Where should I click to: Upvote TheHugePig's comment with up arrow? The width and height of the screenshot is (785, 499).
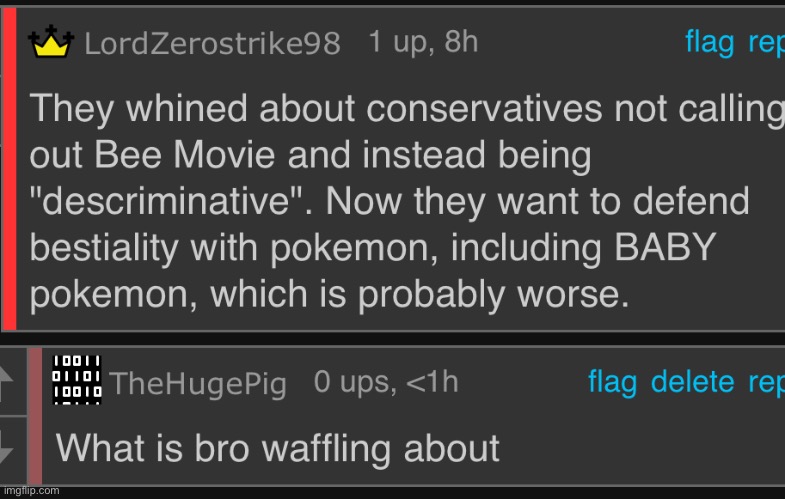click(9, 382)
